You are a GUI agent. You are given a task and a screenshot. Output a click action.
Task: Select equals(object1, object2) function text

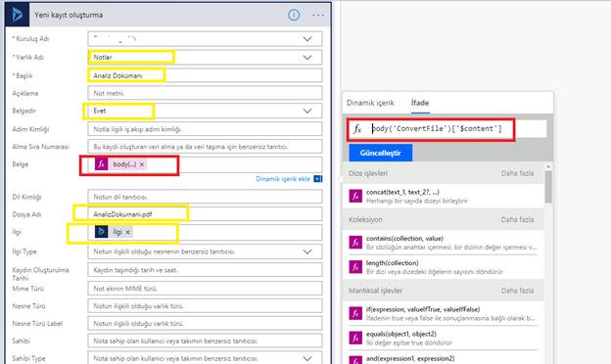point(401,334)
